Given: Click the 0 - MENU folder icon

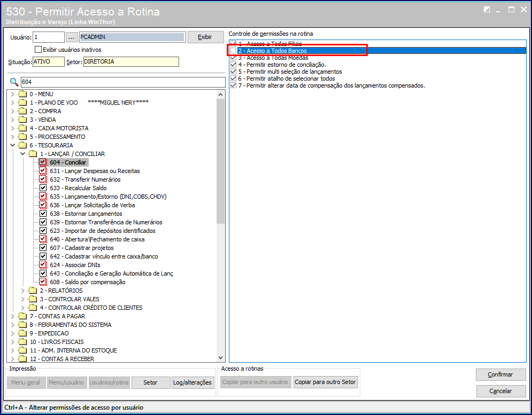Looking at the screenshot, I should tap(23, 94).
